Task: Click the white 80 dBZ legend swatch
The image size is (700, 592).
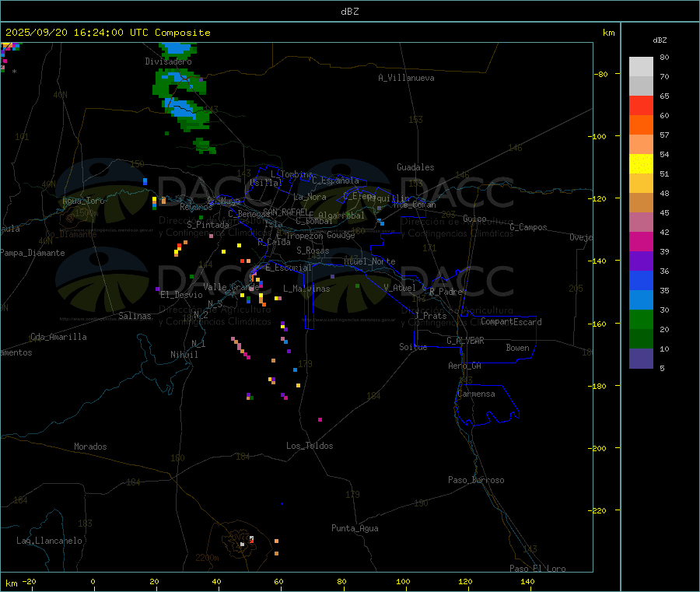Action: pyautogui.click(x=641, y=67)
